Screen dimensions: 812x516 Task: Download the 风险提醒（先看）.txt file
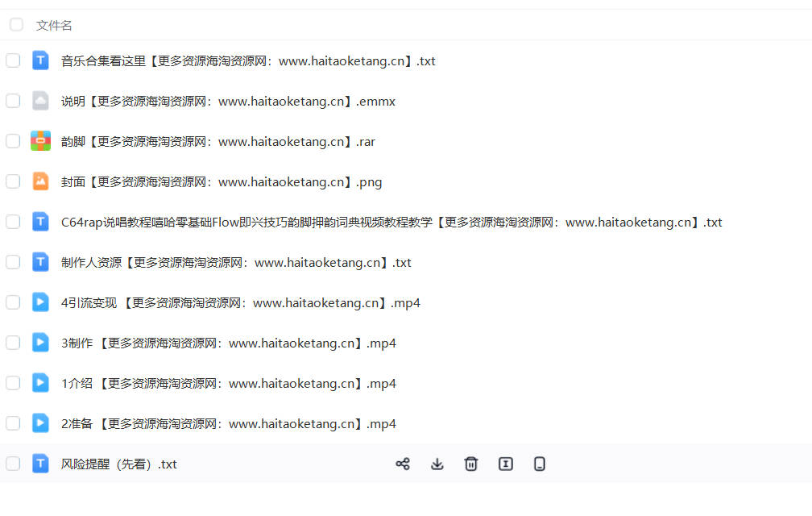click(437, 464)
